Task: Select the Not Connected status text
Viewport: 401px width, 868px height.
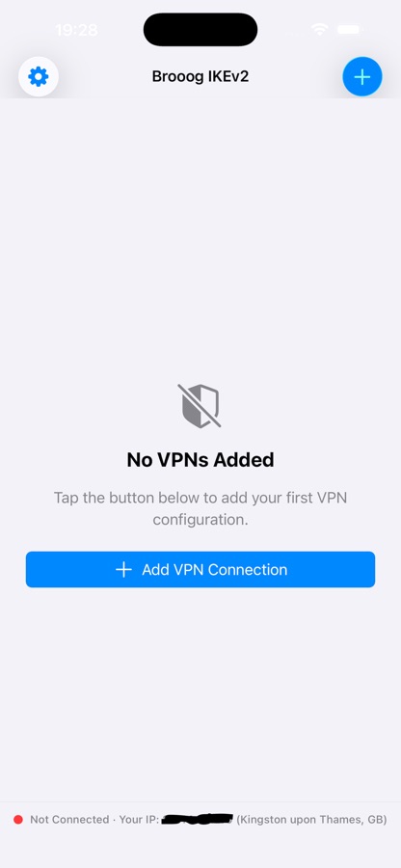Action: [69, 820]
